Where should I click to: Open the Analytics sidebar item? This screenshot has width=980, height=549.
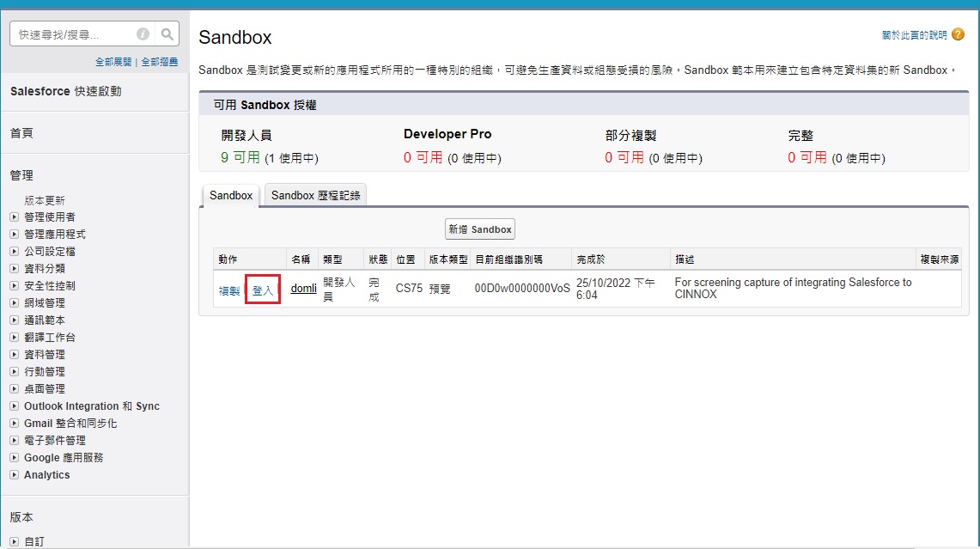coord(47,475)
